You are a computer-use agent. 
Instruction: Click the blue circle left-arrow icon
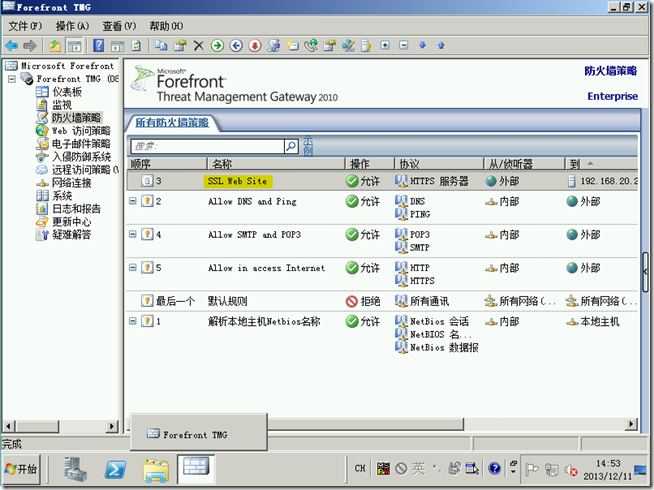click(x=236, y=45)
